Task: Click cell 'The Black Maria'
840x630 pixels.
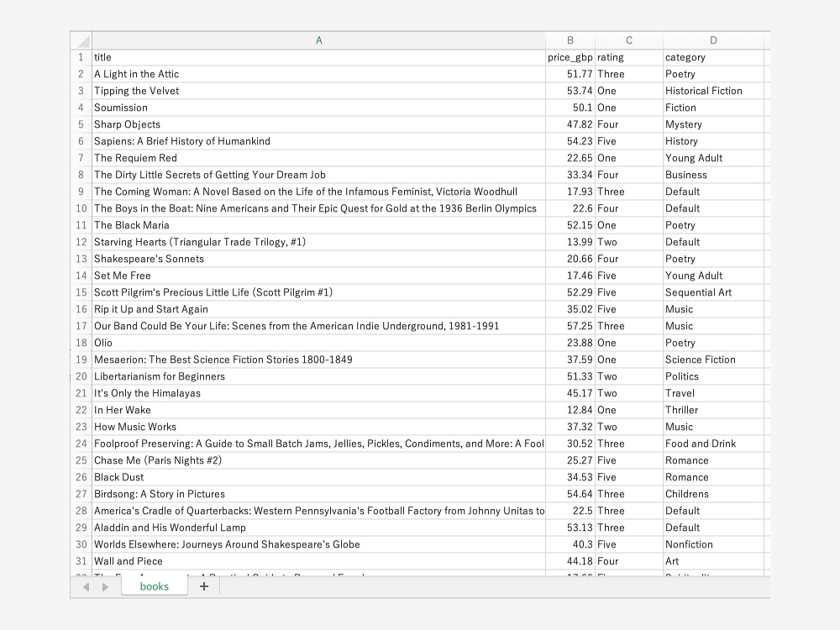Action: tap(318, 225)
